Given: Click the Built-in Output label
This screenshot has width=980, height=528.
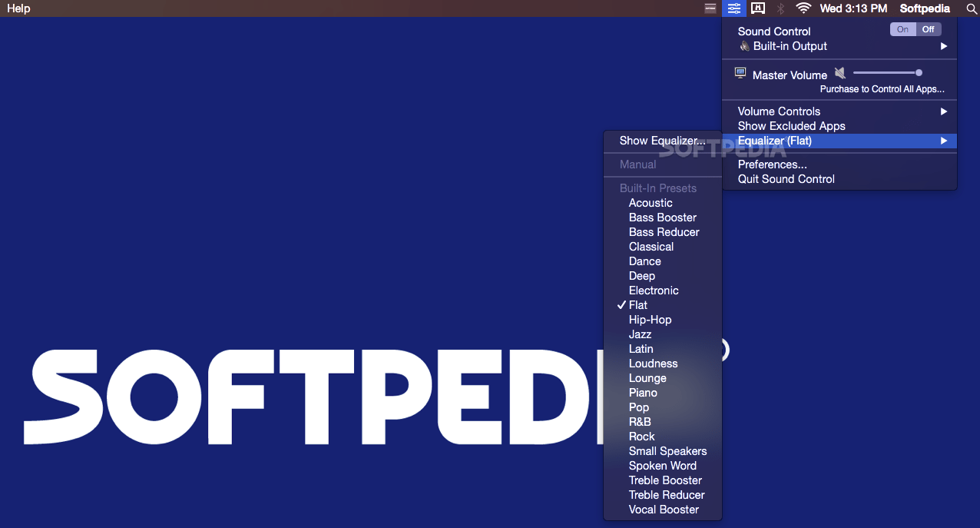Looking at the screenshot, I should 790,46.
